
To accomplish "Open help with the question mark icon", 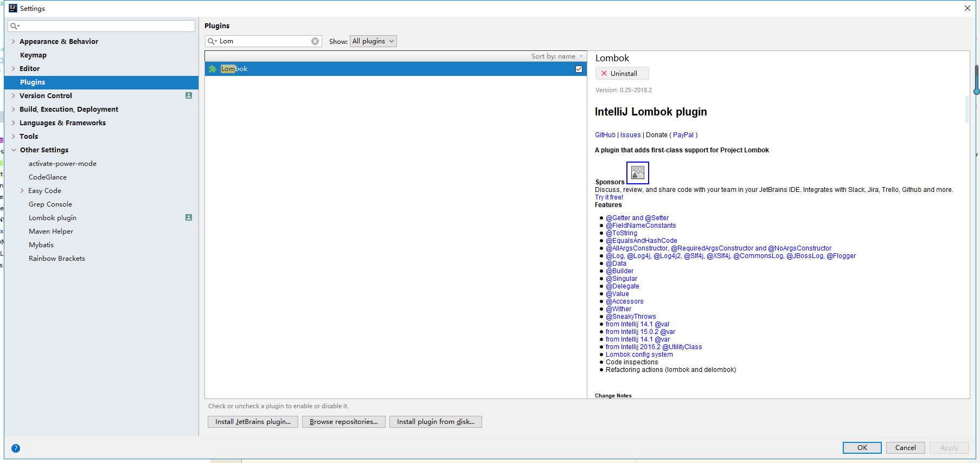I will (16, 448).
